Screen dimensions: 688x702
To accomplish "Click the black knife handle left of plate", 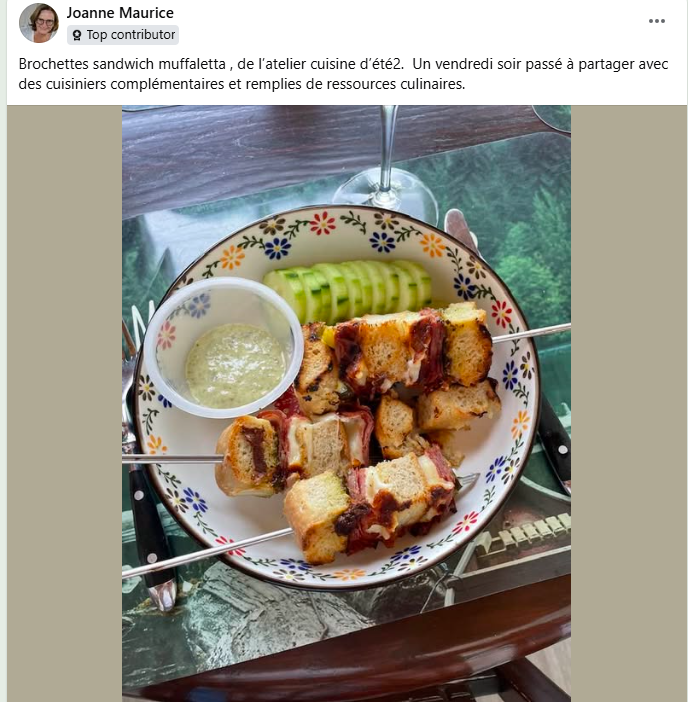I will (x=146, y=519).
